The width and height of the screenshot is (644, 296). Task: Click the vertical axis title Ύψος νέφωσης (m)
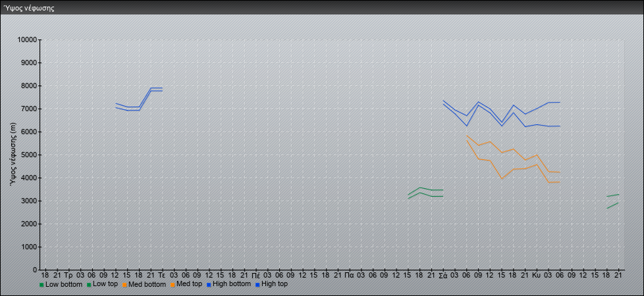click(x=14, y=155)
